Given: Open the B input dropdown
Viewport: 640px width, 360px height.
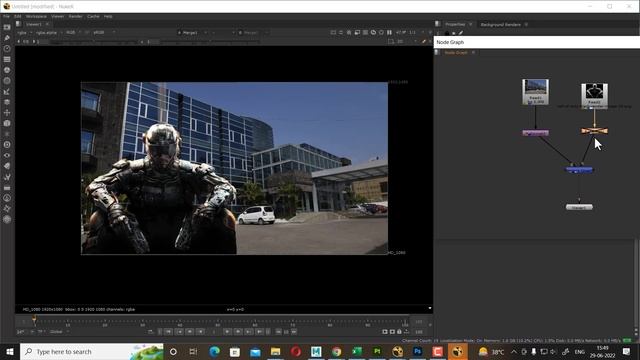Looking at the screenshot, I should pyautogui.click(x=253, y=32).
